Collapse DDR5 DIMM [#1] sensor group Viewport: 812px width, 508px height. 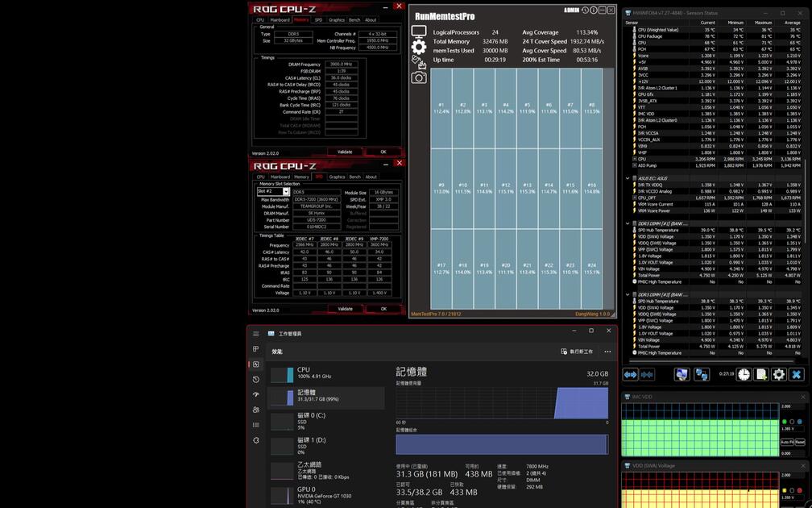coord(628,224)
